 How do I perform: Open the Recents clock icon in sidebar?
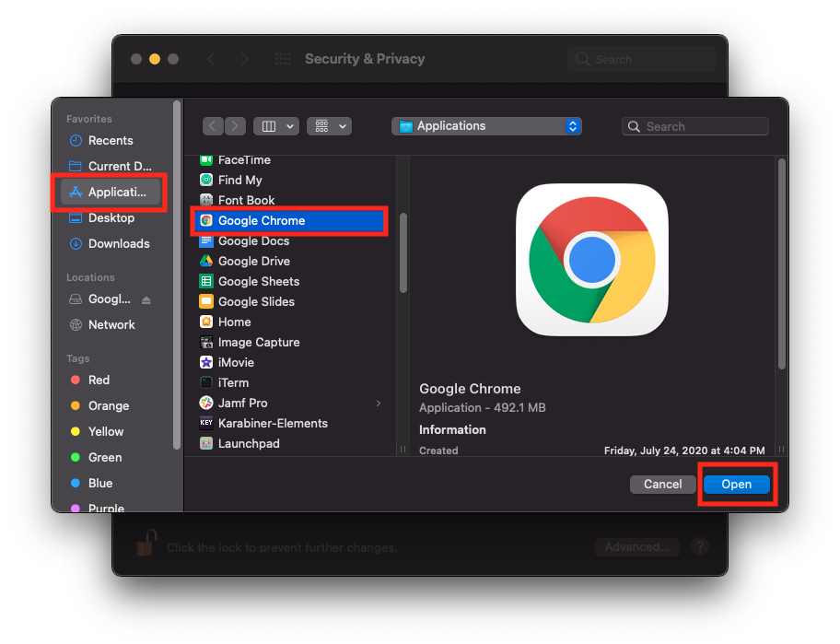pos(76,140)
